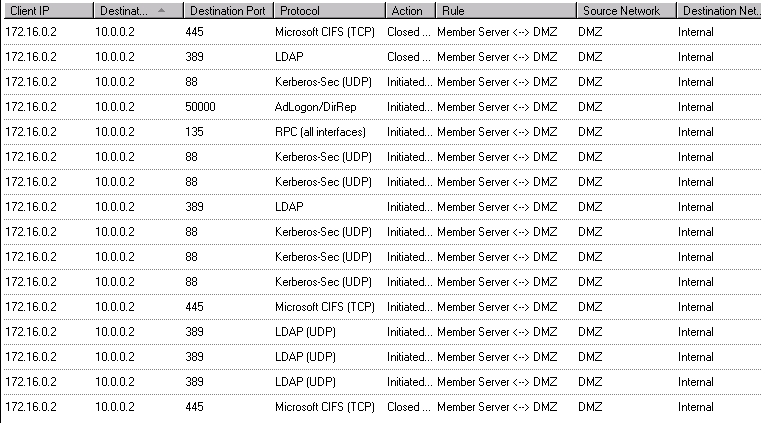Select the last Microsoft CIFS (TCP) row
Viewport: 761px width, 423px height.
point(324,407)
